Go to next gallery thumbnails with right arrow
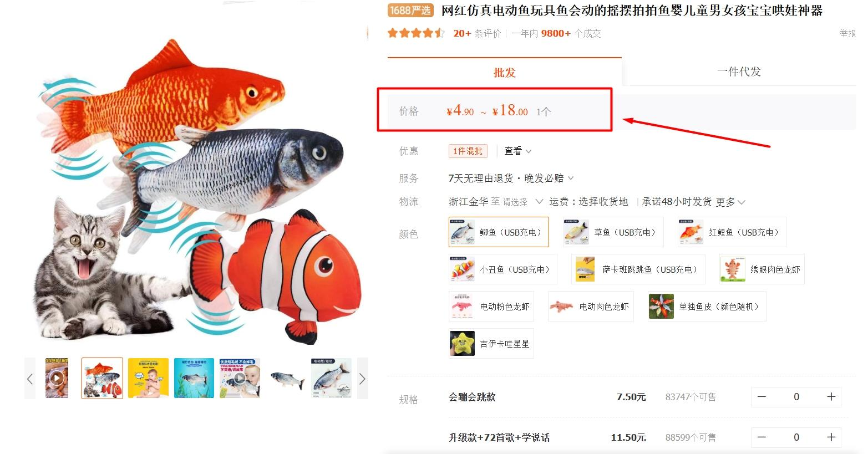This screenshot has width=868, height=454. tap(362, 379)
